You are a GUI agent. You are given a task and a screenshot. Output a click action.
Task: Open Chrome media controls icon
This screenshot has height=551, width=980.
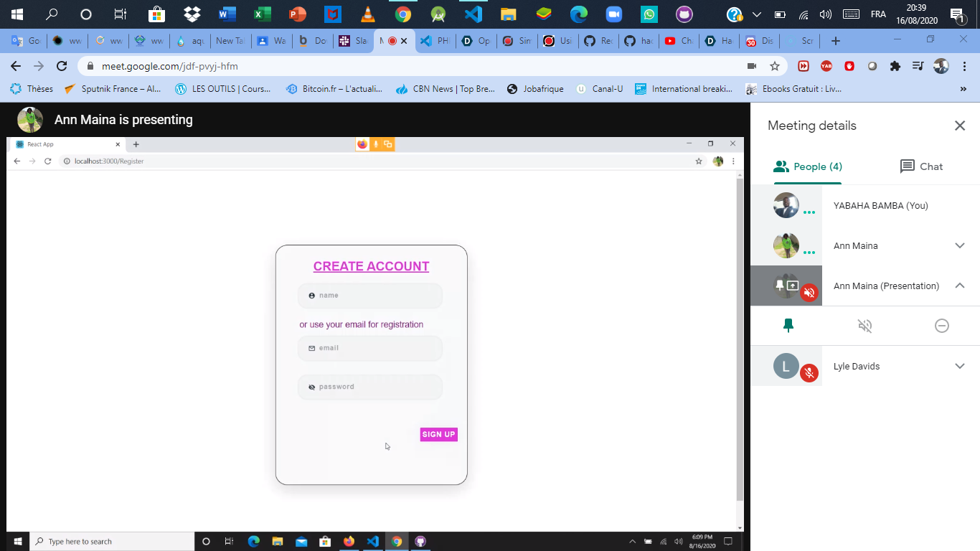tap(918, 66)
